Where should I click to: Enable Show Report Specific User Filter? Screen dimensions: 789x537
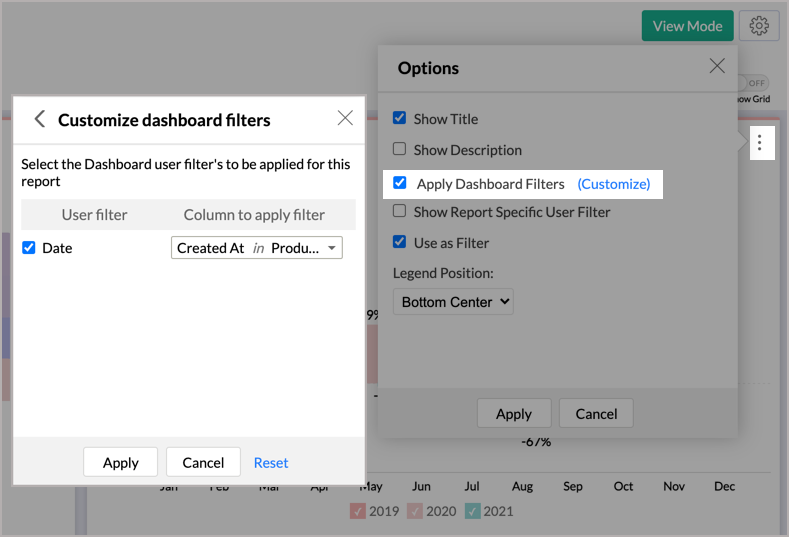pos(400,211)
